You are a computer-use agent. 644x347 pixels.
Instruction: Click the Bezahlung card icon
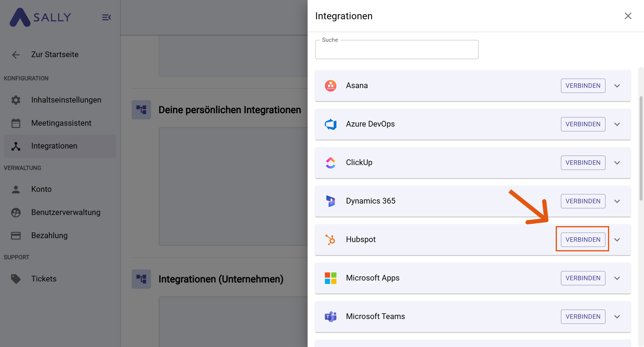pos(16,236)
